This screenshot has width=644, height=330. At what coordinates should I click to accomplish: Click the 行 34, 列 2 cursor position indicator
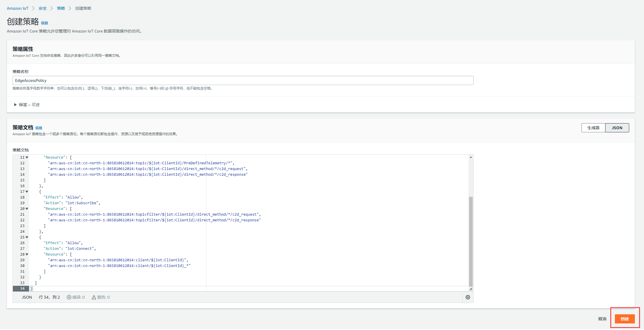(x=49, y=297)
